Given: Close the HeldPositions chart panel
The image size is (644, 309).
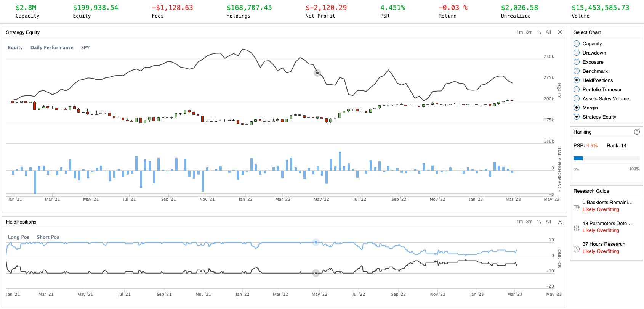Looking at the screenshot, I should [560, 222].
